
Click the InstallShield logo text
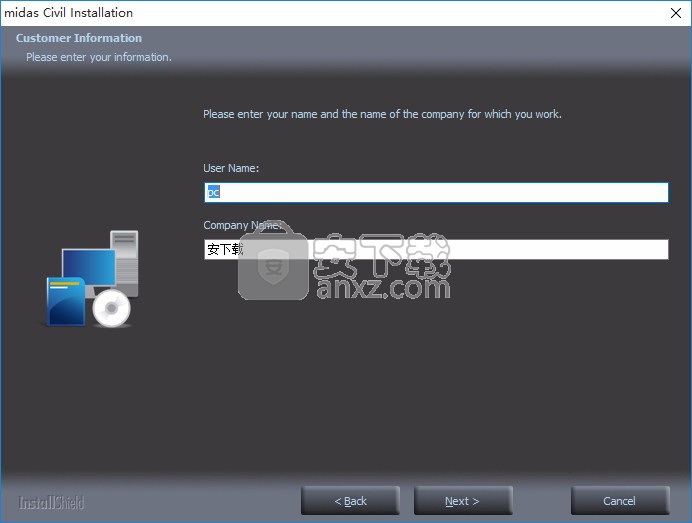tap(51, 502)
